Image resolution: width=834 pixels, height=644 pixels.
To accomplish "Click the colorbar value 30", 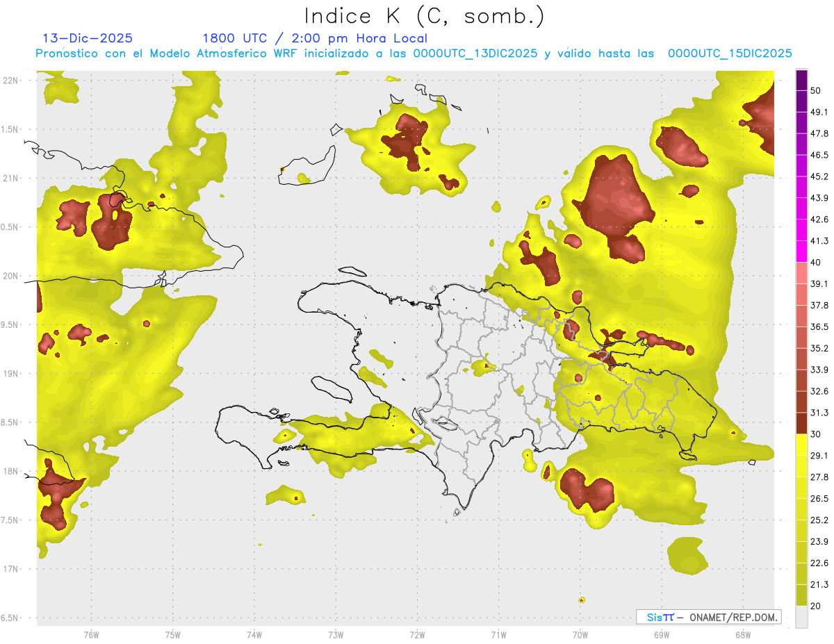I will point(816,434).
